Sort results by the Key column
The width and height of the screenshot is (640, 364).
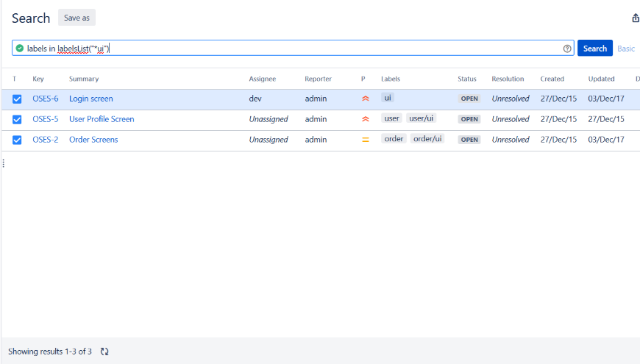pos(38,79)
